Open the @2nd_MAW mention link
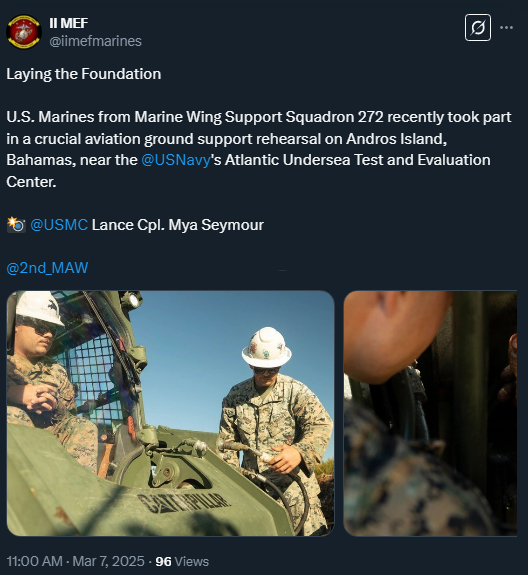Image resolution: width=528 pixels, height=575 pixels. 47,268
